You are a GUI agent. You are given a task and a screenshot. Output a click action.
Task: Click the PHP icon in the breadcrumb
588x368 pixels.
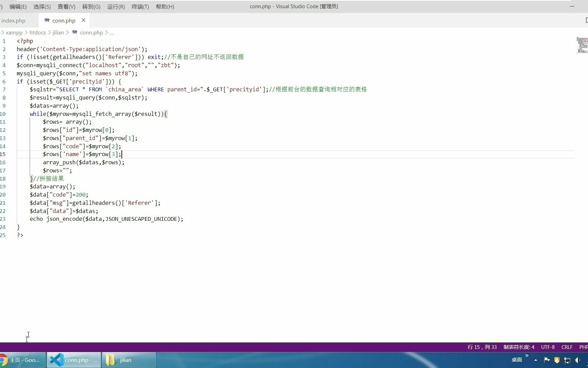[x=75, y=32]
